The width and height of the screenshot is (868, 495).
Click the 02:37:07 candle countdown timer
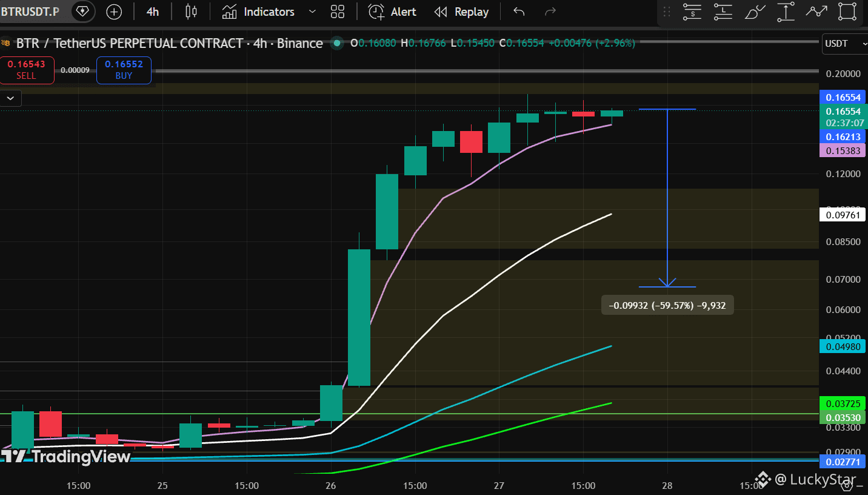point(845,123)
